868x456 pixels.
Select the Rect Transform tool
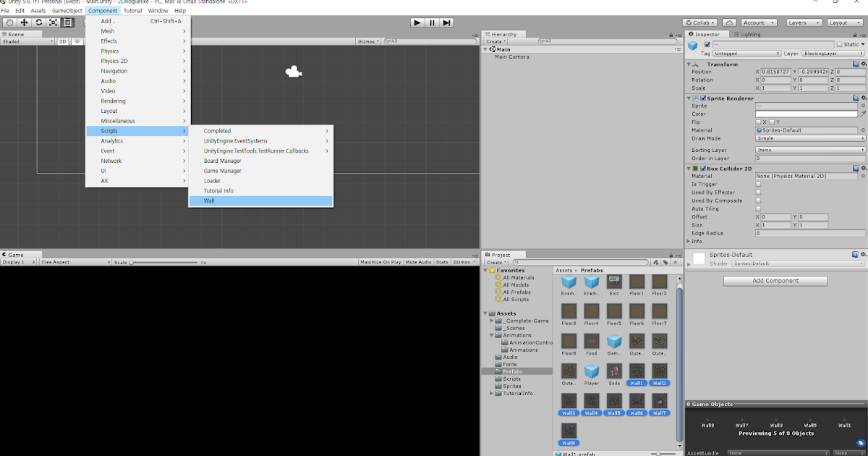pyautogui.click(x=67, y=22)
